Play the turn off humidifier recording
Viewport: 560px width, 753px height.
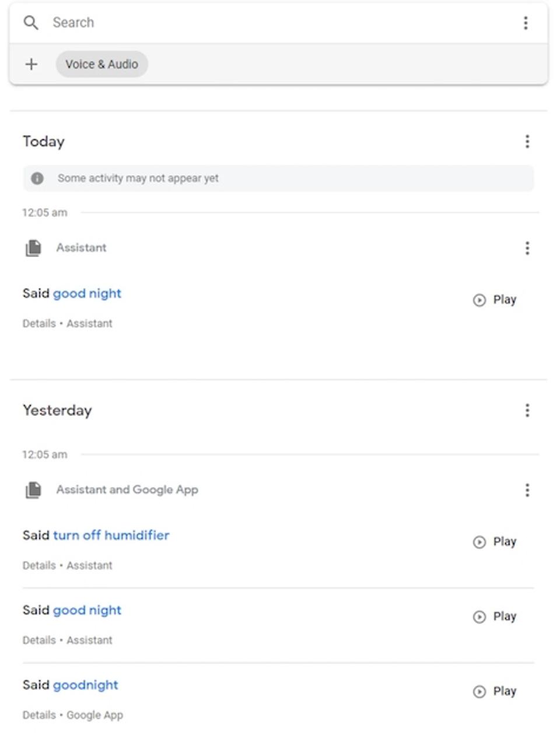tap(495, 542)
